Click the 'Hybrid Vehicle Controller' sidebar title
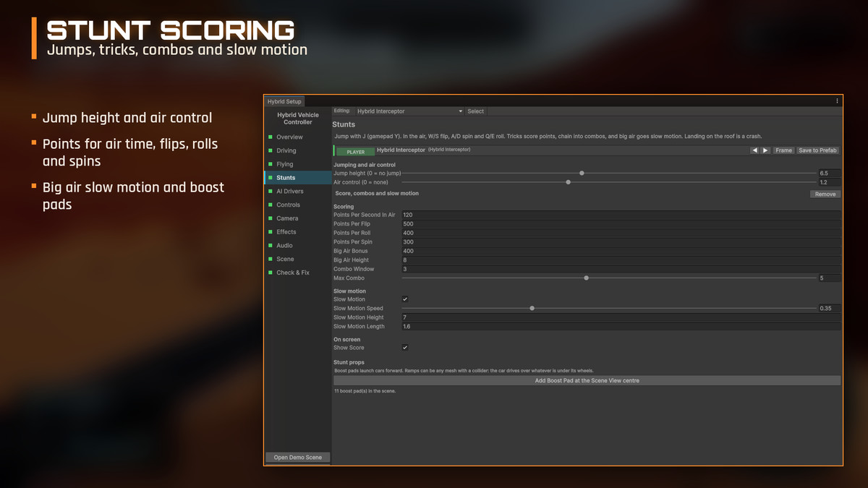The image size is (868, 488). pyautogui.click(x=298, y=119)
